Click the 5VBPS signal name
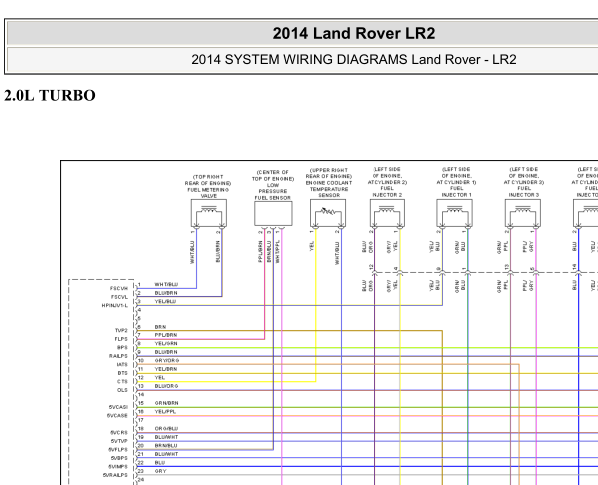 pyautogui.click(x=119, y=458)
